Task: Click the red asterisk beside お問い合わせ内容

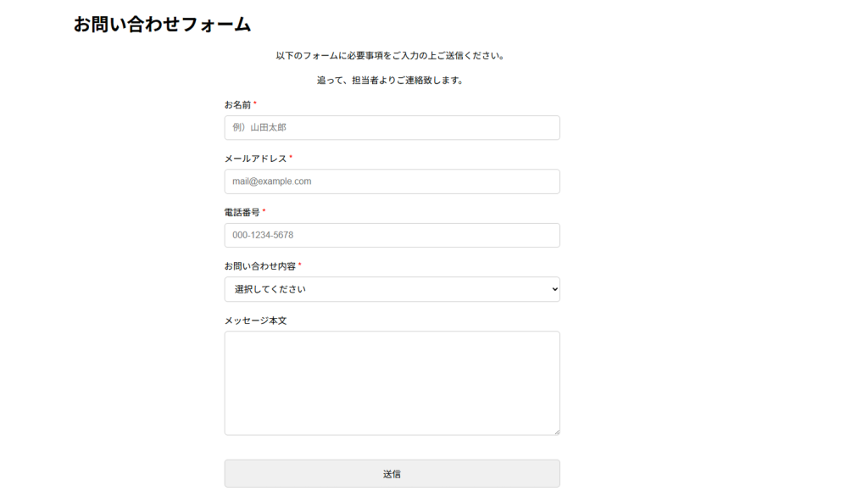Action: (x=299, y=265)
